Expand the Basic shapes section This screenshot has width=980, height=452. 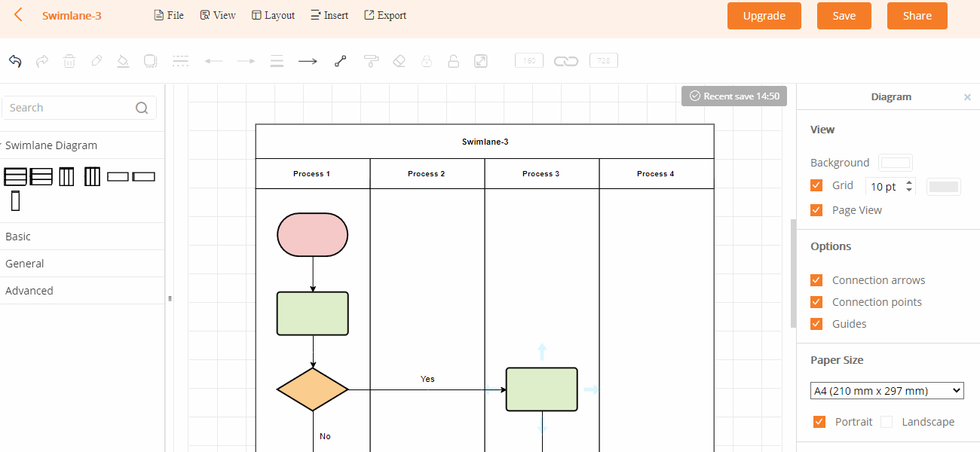82,237
